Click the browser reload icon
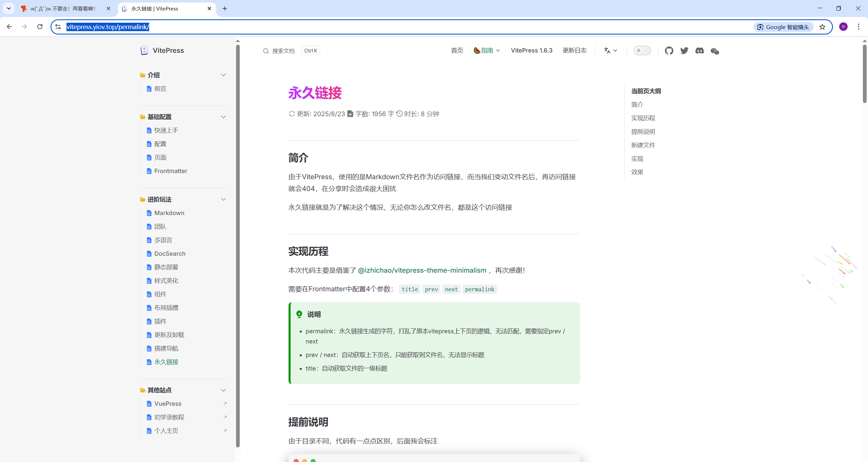The image size is (868, 462). (x=40, y=27)
